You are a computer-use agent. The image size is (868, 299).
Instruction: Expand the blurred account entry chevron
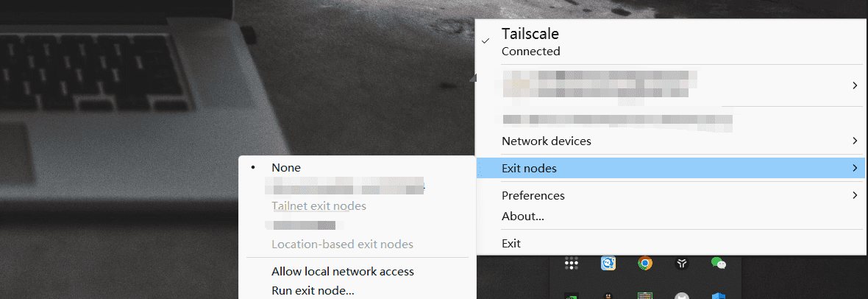point(855,85)
